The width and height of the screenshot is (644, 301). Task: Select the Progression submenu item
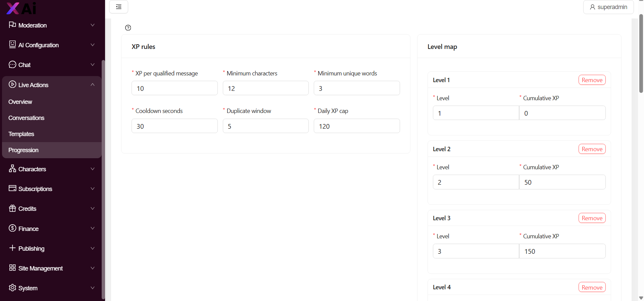pos(52,150)
